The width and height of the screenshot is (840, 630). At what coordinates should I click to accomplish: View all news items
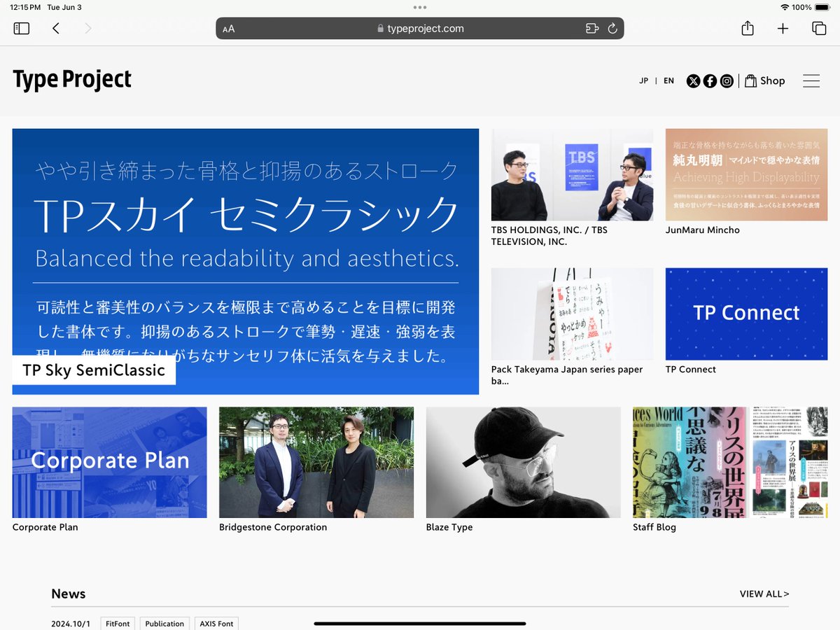(764, 594)
